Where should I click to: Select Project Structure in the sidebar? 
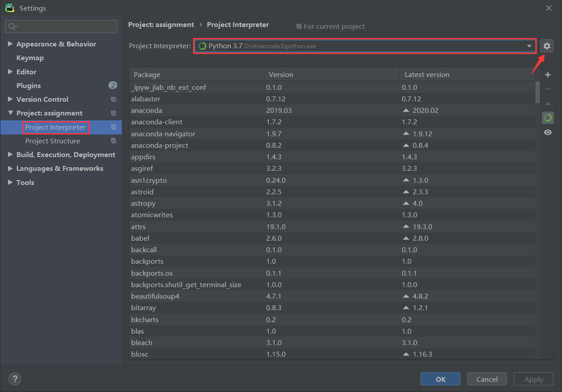pos(53,141)
